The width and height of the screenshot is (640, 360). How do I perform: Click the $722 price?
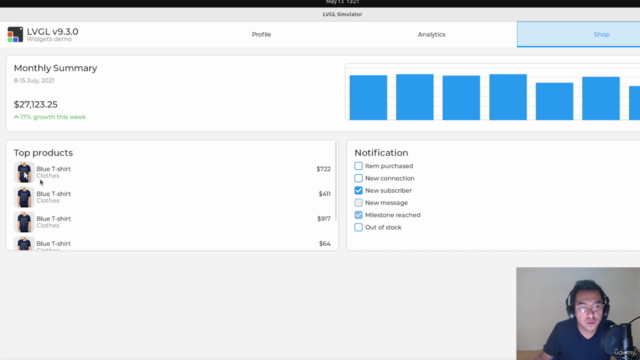[x=323, y=169]
